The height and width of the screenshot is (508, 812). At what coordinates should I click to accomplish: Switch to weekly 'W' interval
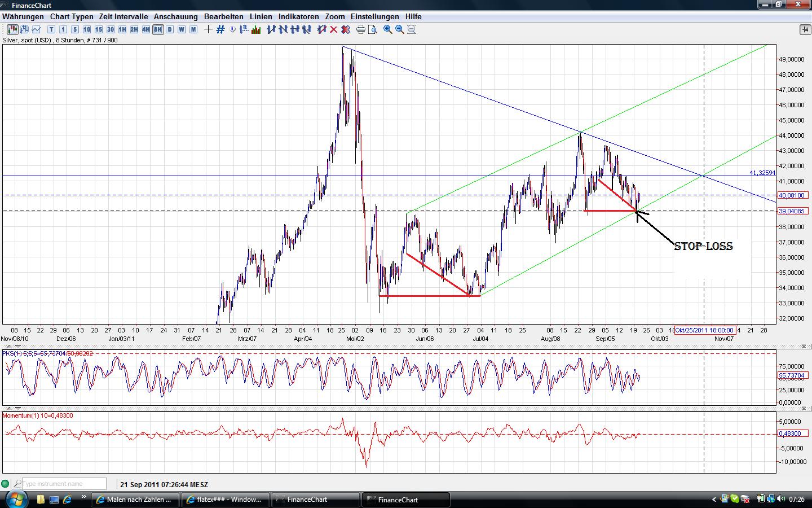click(182, 29)
